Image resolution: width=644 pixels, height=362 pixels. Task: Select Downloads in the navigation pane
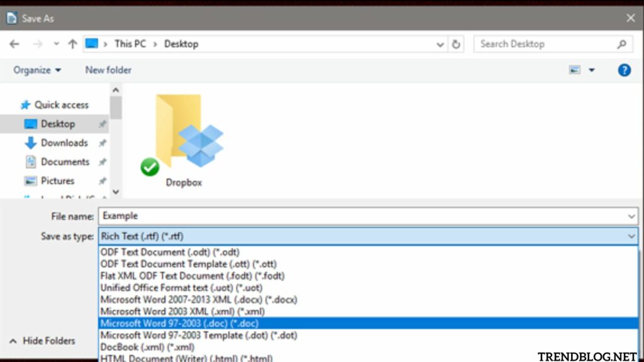tap(64, 143)
